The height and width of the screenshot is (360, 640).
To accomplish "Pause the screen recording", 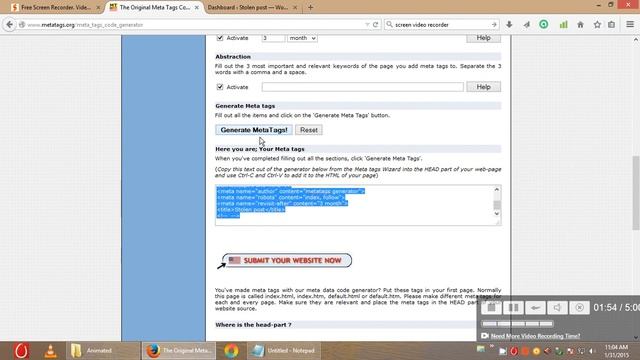I will pyautogui.click(x=513, y=307).
